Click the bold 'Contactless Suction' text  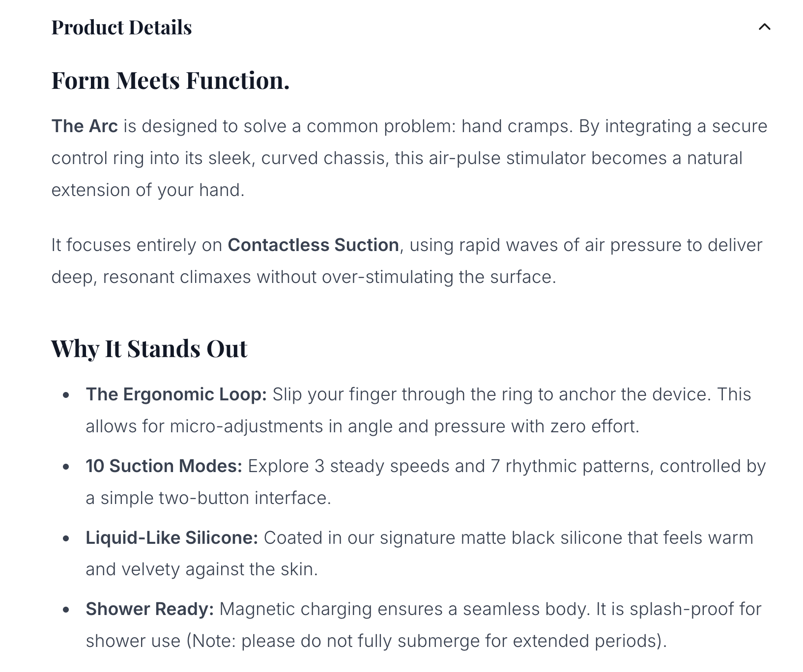pos(313,245)
